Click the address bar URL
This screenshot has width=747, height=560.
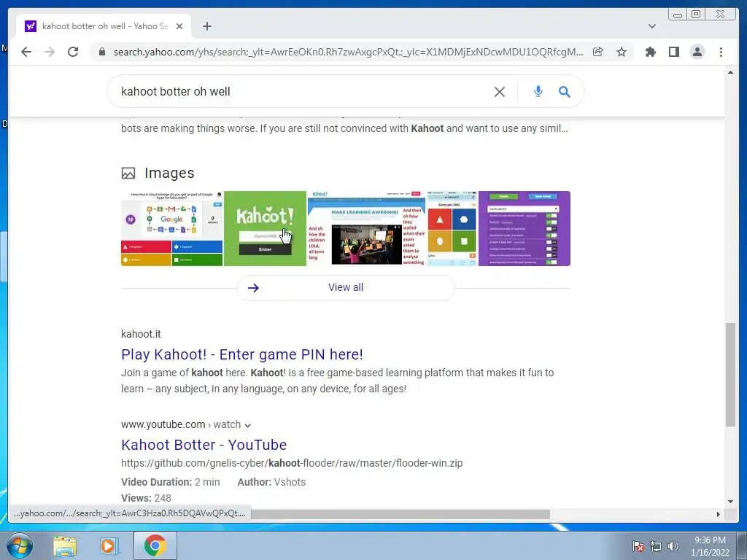348,52
